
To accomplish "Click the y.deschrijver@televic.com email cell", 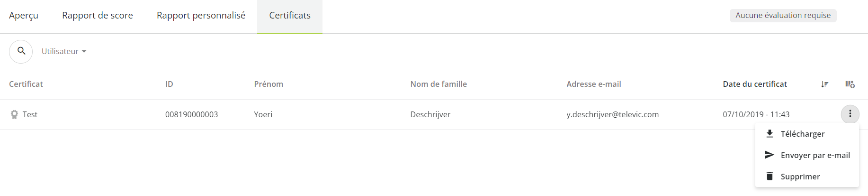I will coord(612,114).
